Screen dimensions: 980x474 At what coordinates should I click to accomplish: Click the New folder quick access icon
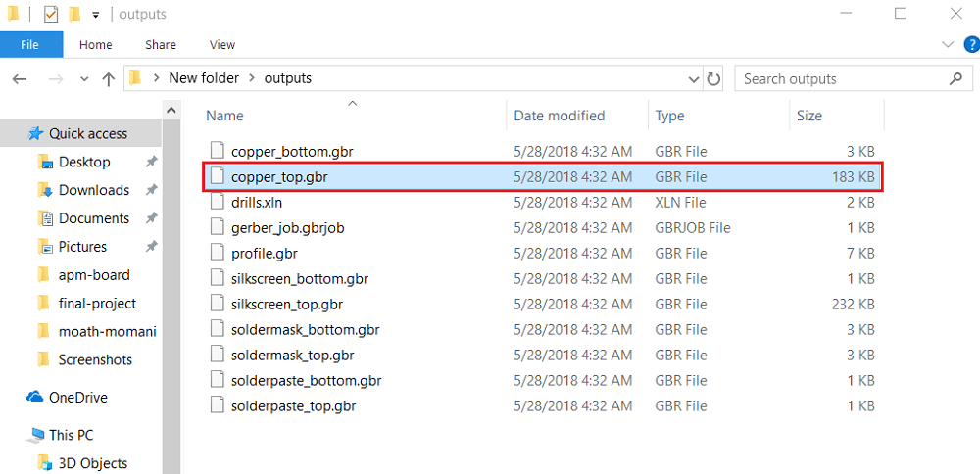click(x=74, y=14)
